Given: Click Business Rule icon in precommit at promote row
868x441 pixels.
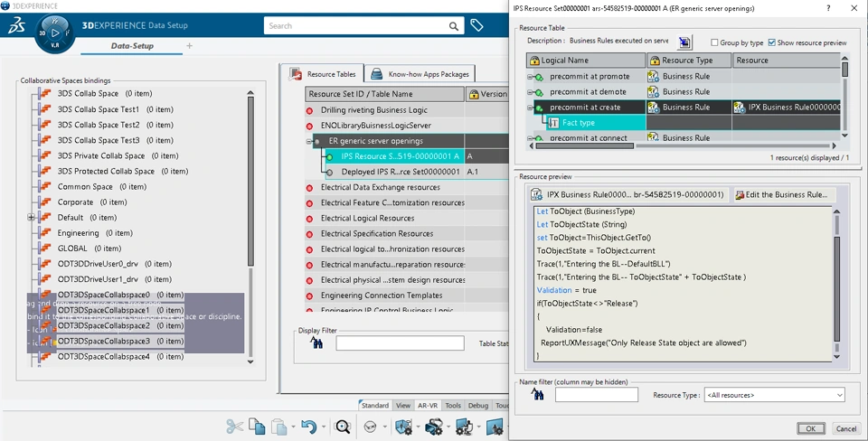Looking at the screenshot, I should pos(653,76).
